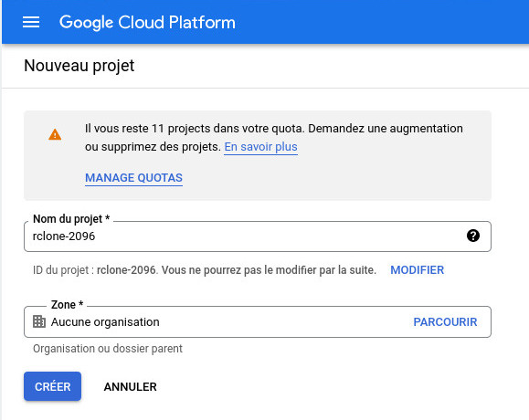Click PARCOURIR to browse organisations
The height and width of the screenshot is (420, 529).
(x=445, y=322)
